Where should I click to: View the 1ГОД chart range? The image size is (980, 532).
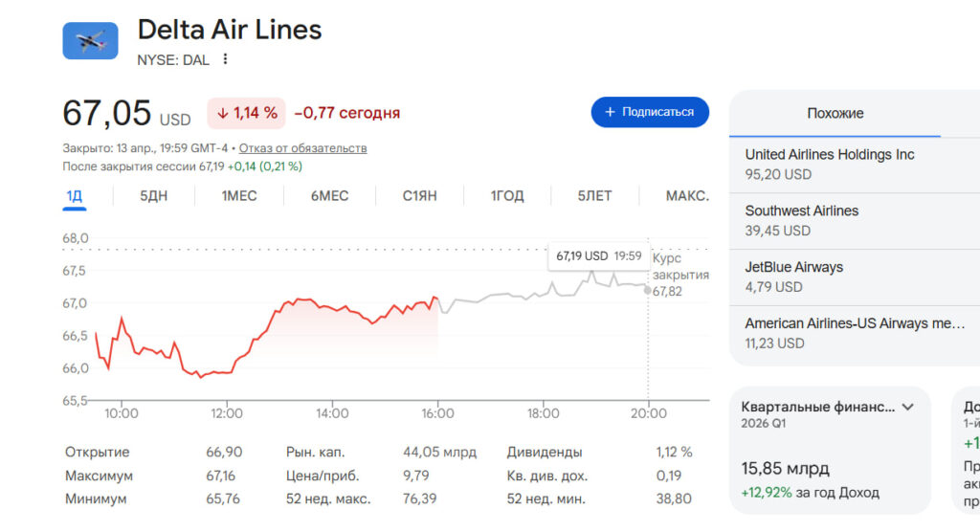(x=507, y=196)
